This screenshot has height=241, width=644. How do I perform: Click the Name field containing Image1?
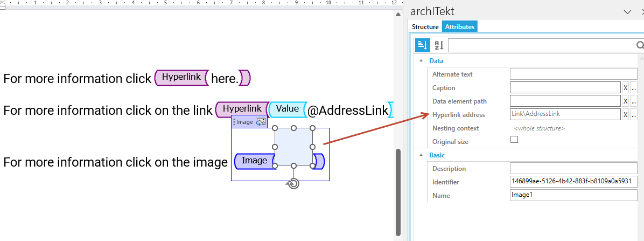573,195
